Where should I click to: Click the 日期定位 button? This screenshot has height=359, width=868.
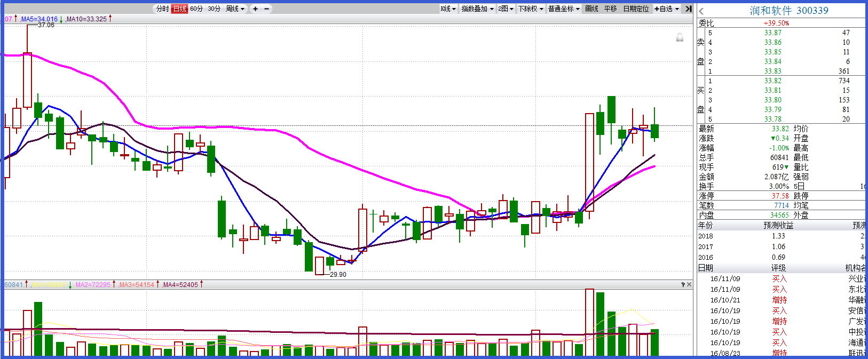coord(636,9)
